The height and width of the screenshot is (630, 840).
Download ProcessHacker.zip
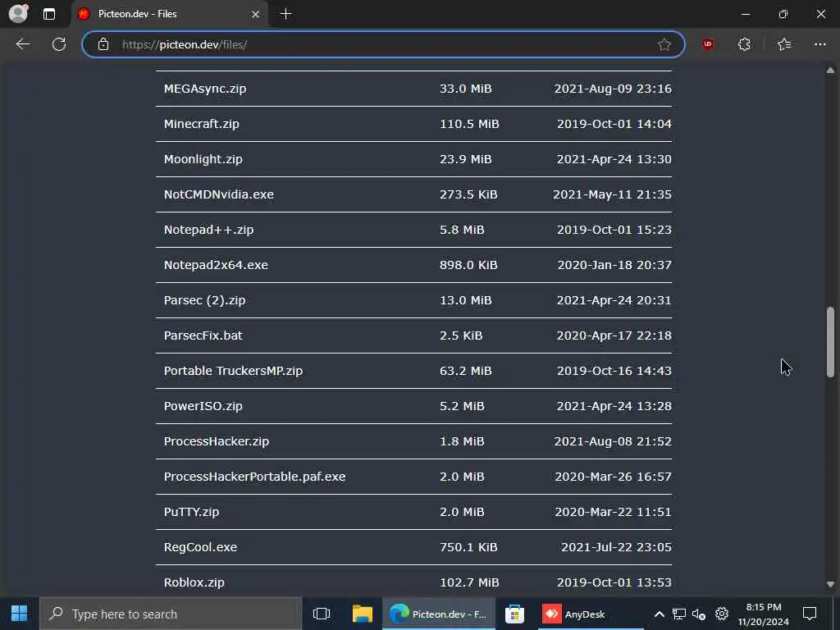217,441
